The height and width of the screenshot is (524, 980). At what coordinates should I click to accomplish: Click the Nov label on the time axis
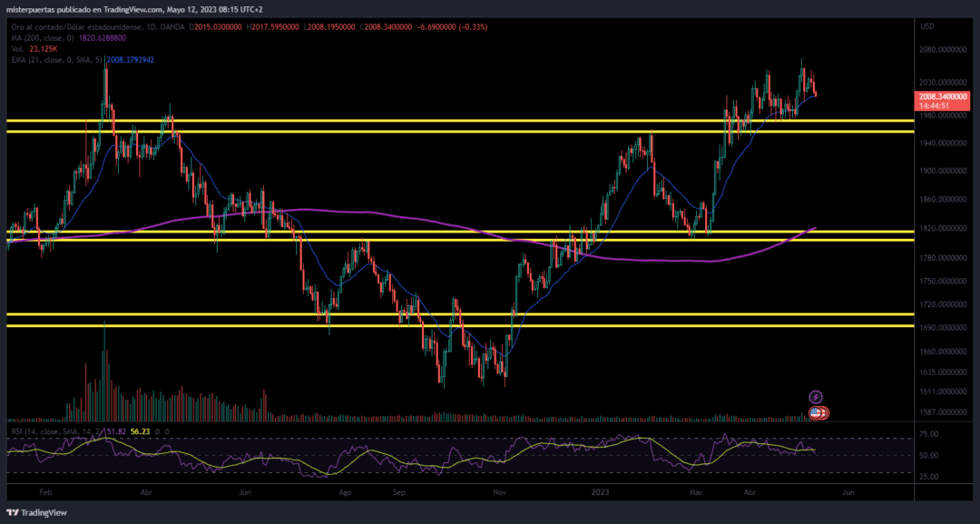(x=499, y=491)
